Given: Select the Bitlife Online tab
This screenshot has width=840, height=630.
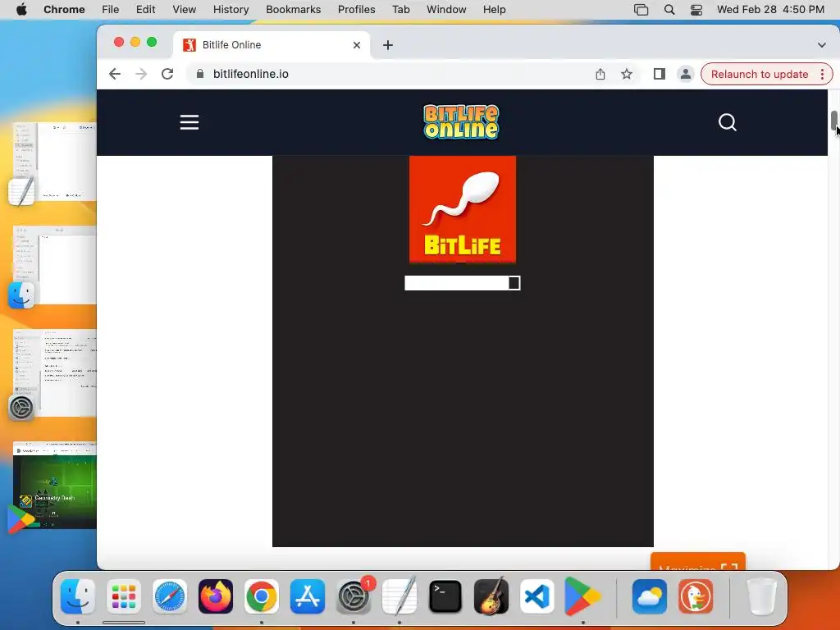Looking at the screenshot, I should coord(272,45).
